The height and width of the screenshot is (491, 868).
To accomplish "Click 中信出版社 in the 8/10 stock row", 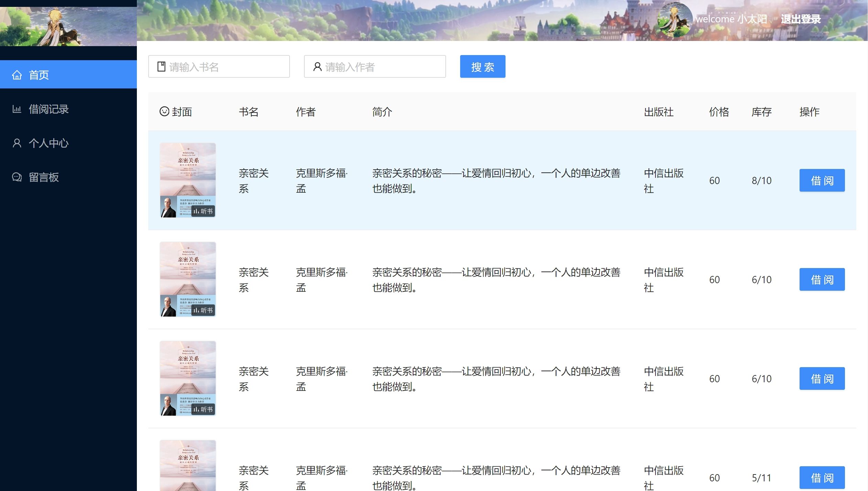I will [x=664, y=181].
